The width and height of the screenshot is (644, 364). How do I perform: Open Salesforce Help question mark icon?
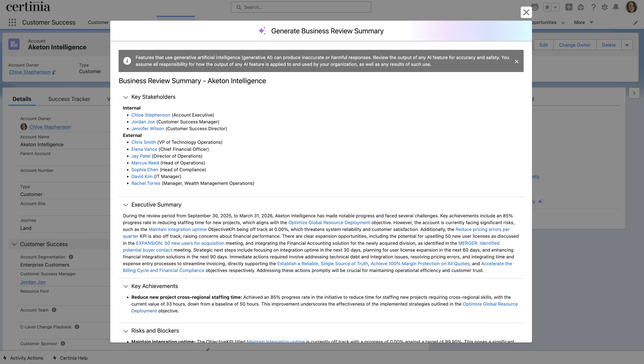tap(593, 7)
